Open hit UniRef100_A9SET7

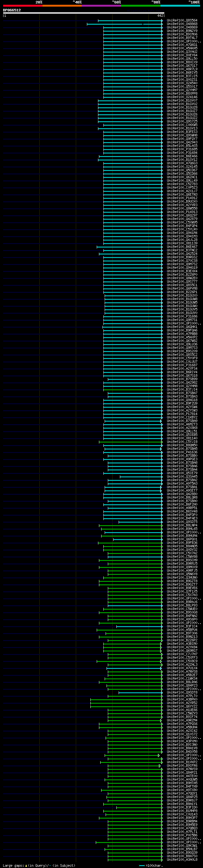[x=182, y=491]
